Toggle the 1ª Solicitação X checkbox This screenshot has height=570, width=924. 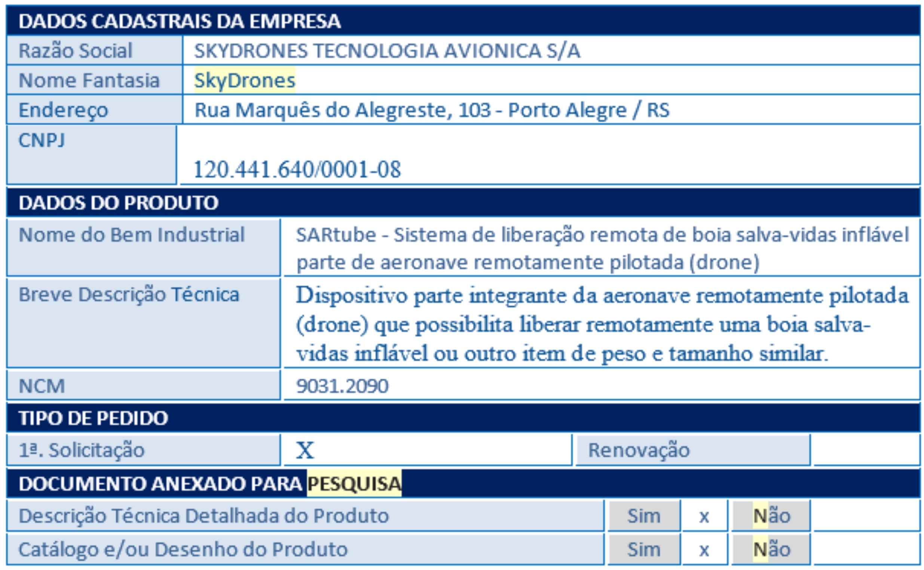428,450
